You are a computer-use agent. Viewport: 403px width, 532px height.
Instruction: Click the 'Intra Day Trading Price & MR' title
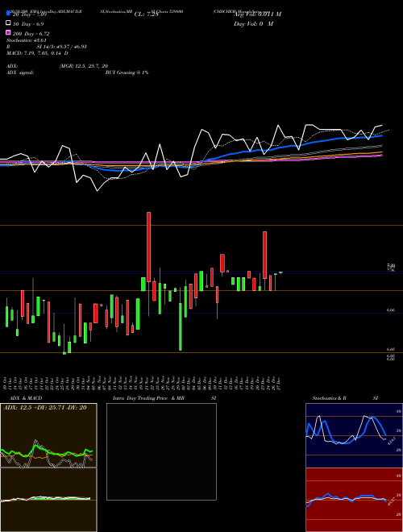[148, 398]
